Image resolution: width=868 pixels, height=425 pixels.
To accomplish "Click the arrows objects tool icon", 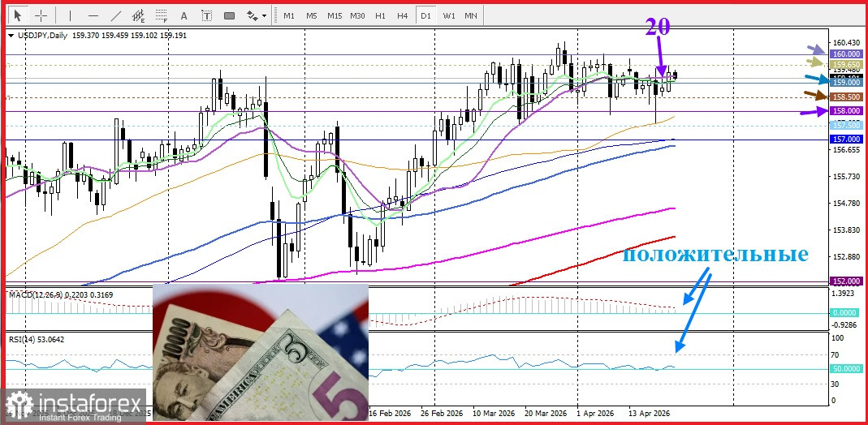I will [253, 16].
